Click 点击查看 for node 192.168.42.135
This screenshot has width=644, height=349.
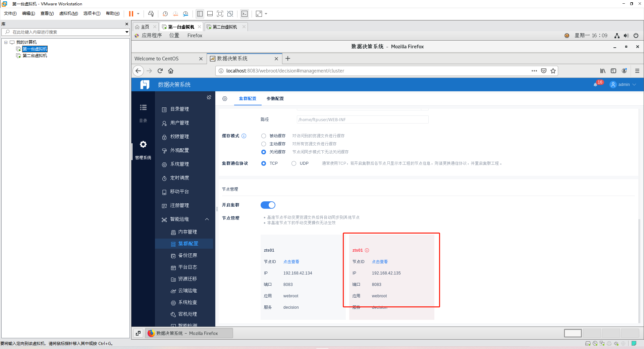380,262
